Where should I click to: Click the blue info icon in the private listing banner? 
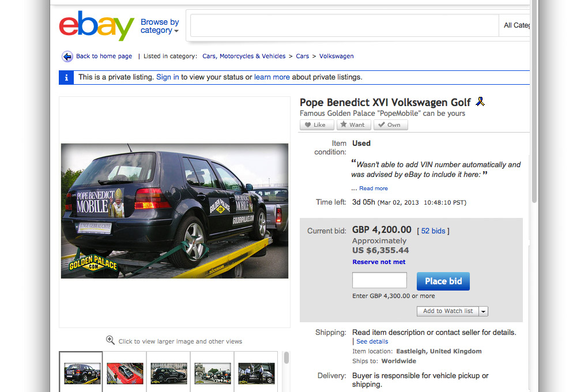tap(66, 77)
